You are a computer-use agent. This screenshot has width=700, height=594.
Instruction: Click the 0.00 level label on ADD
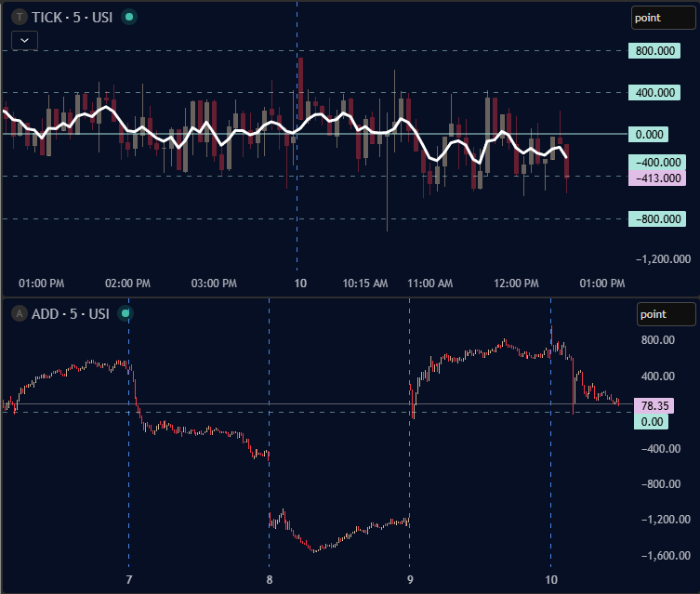[x=652, y=422]
